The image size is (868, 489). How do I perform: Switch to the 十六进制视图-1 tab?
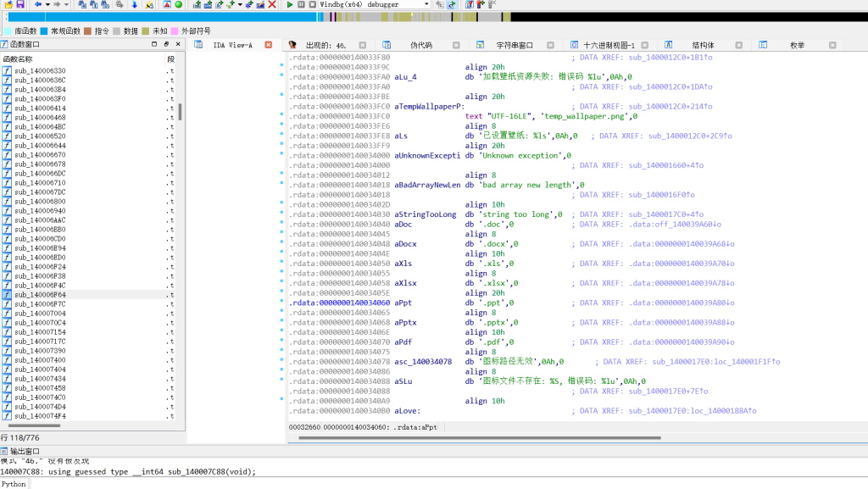609,45
